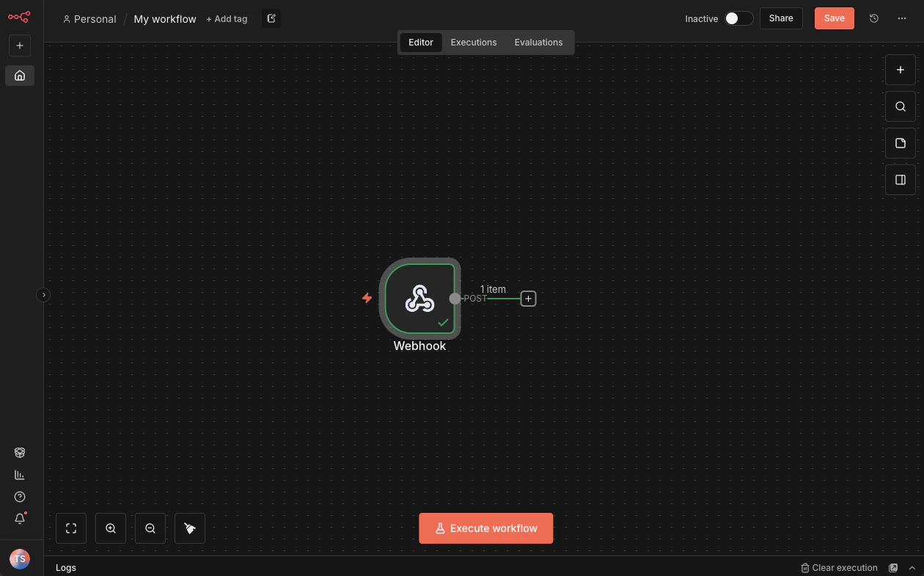Switch to the Evaluations tab
The width and height of the screenshot is (924, 576).
pyautogui.click(x=538, y=43)
